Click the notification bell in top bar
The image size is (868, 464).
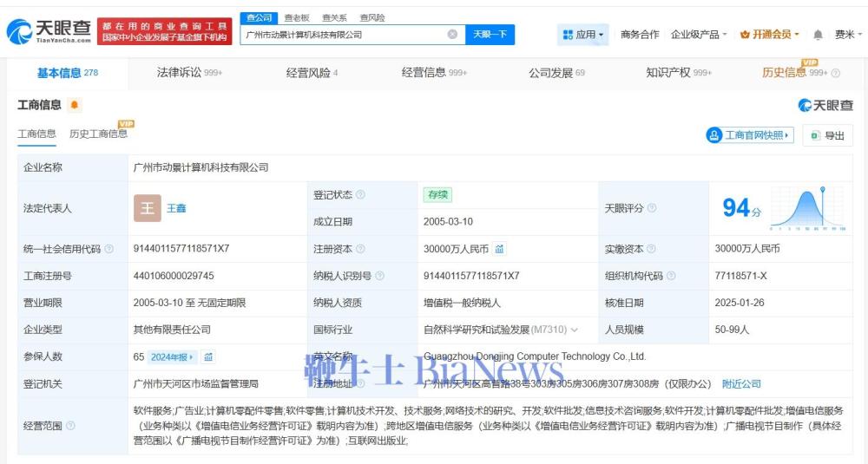[818, 35]
